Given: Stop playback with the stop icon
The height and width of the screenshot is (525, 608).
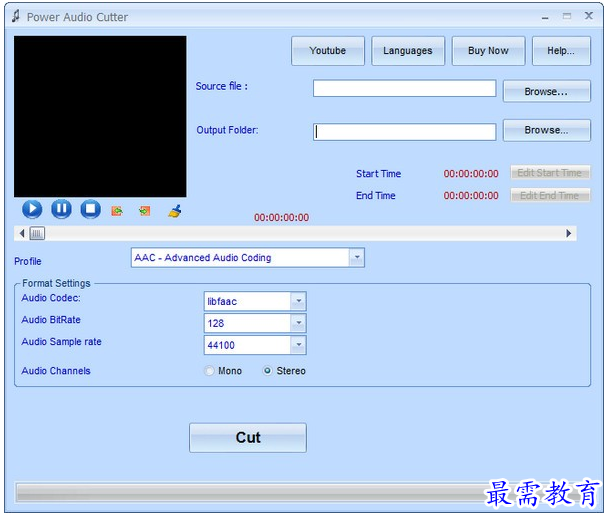Looking at the screenshot, I should (x=90, y=209).
